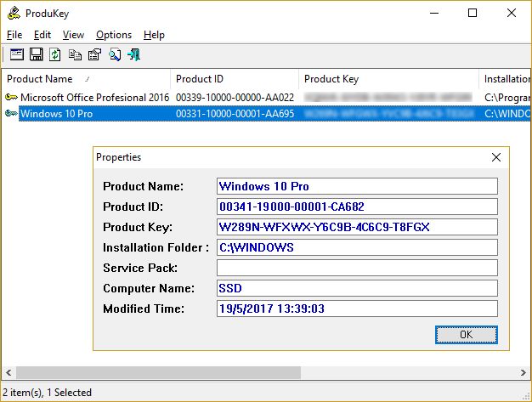532x402 pixels.
Task: Click the Copy Selected Items icon
Action: [x=75, y=54]
